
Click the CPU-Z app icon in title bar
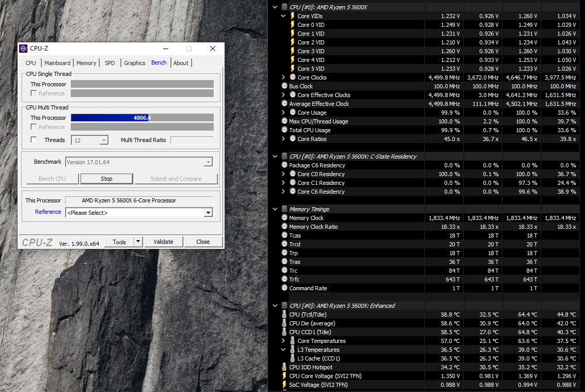(x=23, y=49)
